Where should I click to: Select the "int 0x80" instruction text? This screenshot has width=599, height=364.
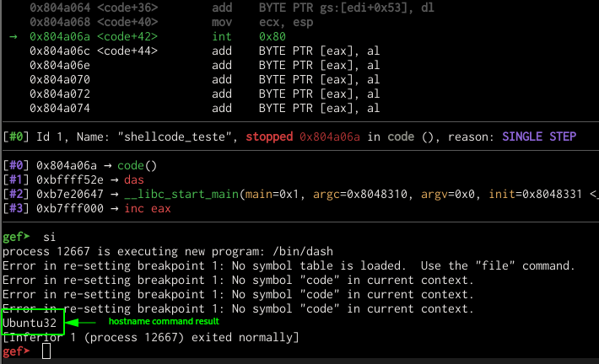241,37
